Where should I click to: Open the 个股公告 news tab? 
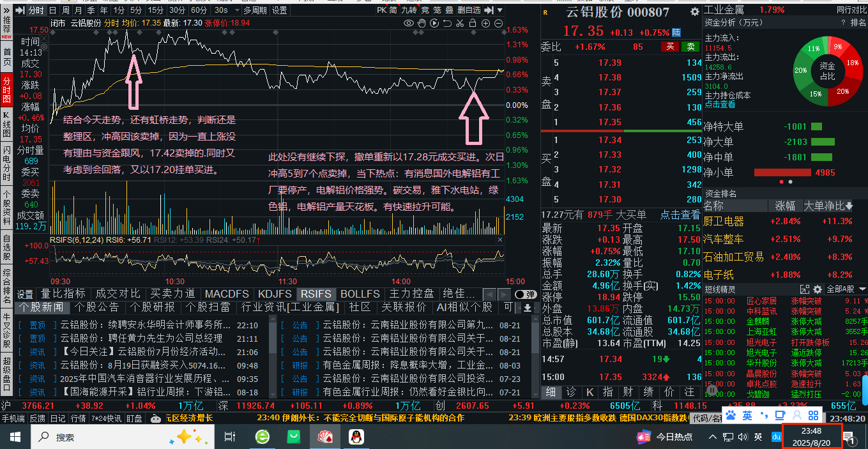[96, 307]
